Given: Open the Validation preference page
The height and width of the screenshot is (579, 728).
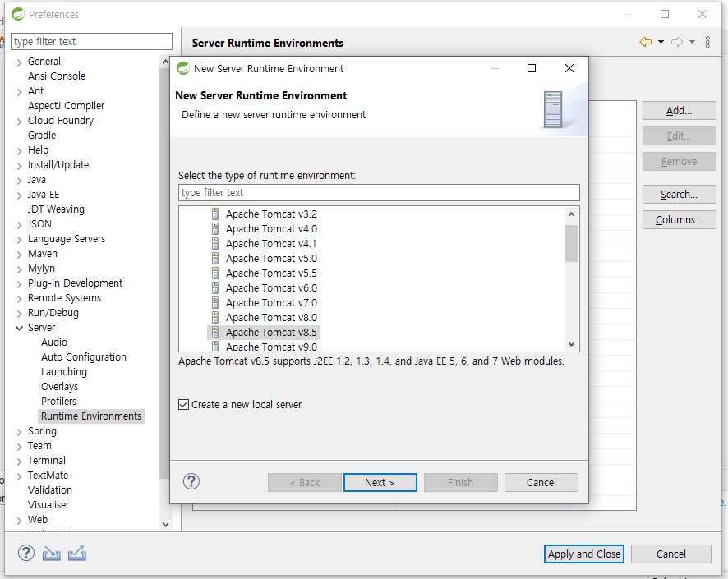Looking at the screenshot, I should pyautogui.click(x=49, y=490).
